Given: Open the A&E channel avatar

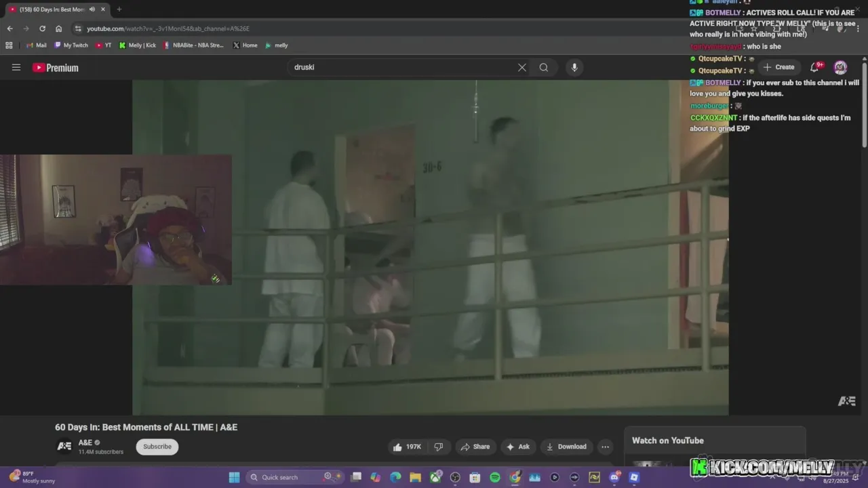Looking at the screenshot, I should (64, 446).
